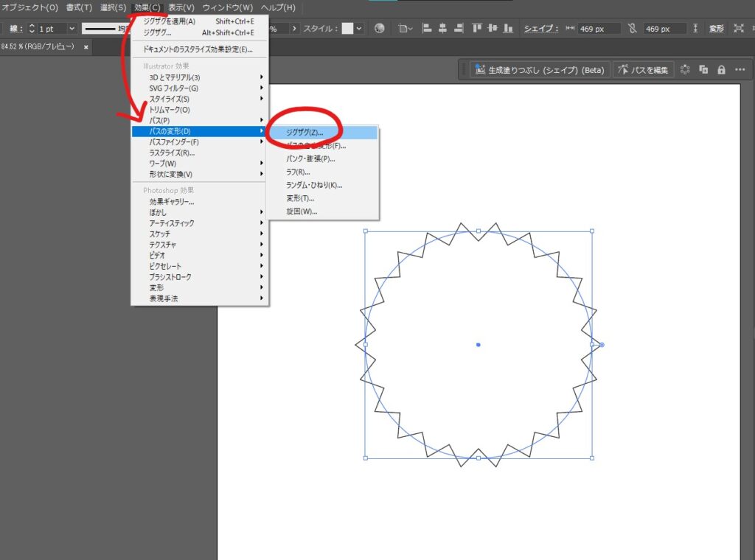Image resolution: width=755 pixels, height=560 pixels.
Task: Click the shape height icon
Action: click(695, 29)
